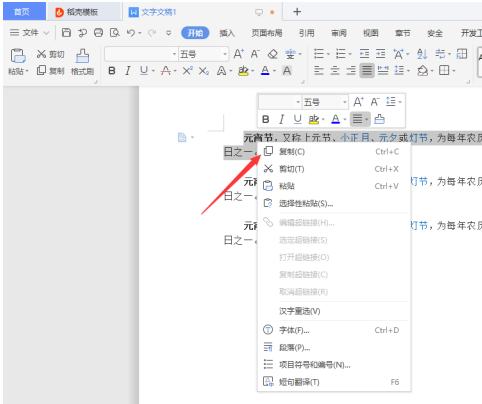Toggle Subscript X₂ in the ribbon
The width and height of the screenshot is (482, 404).
(x=204, y=71)
